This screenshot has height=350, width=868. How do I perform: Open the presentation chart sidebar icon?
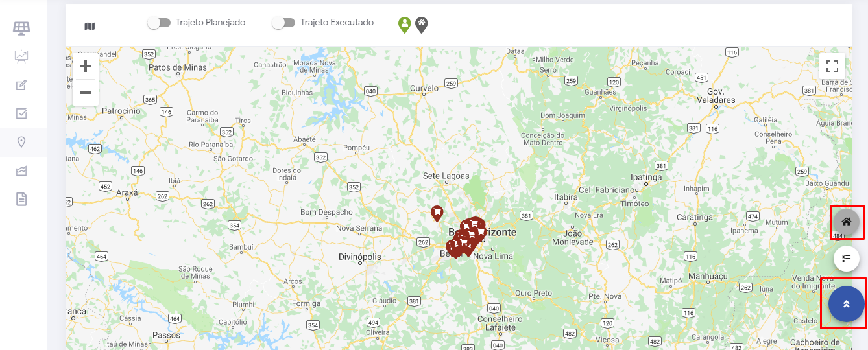[x=21, y=56]
